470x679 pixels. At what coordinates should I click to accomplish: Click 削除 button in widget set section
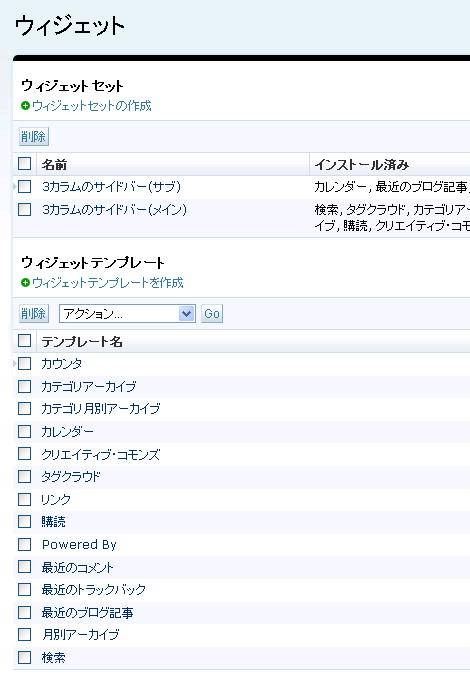click(34, 137)
